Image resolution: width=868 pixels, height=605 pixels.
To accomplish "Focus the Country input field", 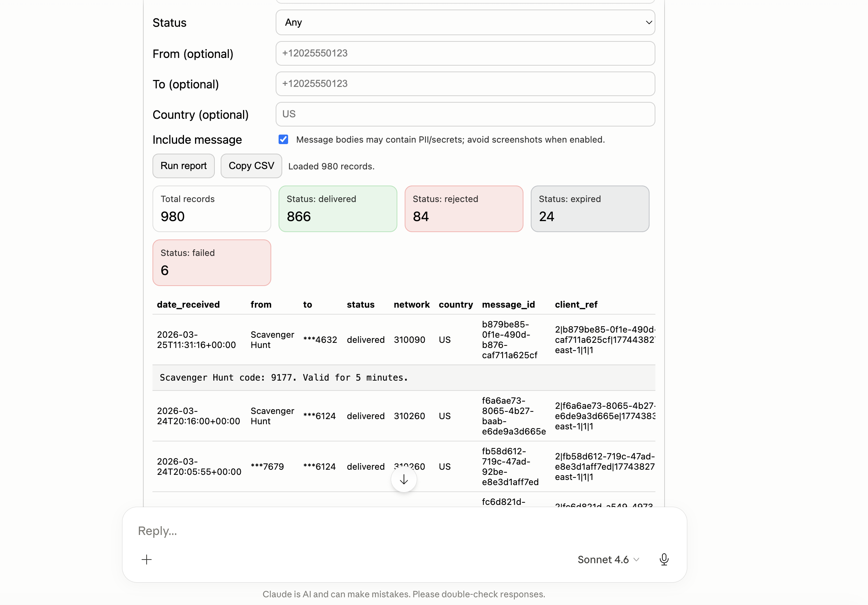I will click(x=465, y=114).
